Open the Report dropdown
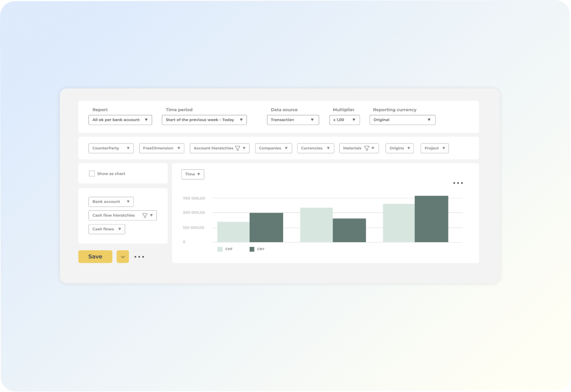Screen dimensions: 571x392 pyautogui.click(x=120, y=120)
